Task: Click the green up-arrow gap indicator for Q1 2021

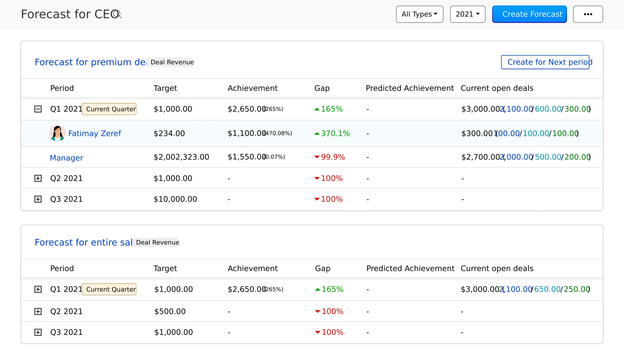Action: (x=317, y=109)
